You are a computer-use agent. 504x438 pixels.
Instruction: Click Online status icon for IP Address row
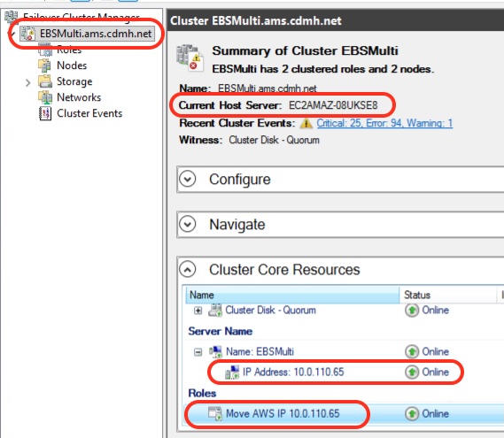coord(412,373)
